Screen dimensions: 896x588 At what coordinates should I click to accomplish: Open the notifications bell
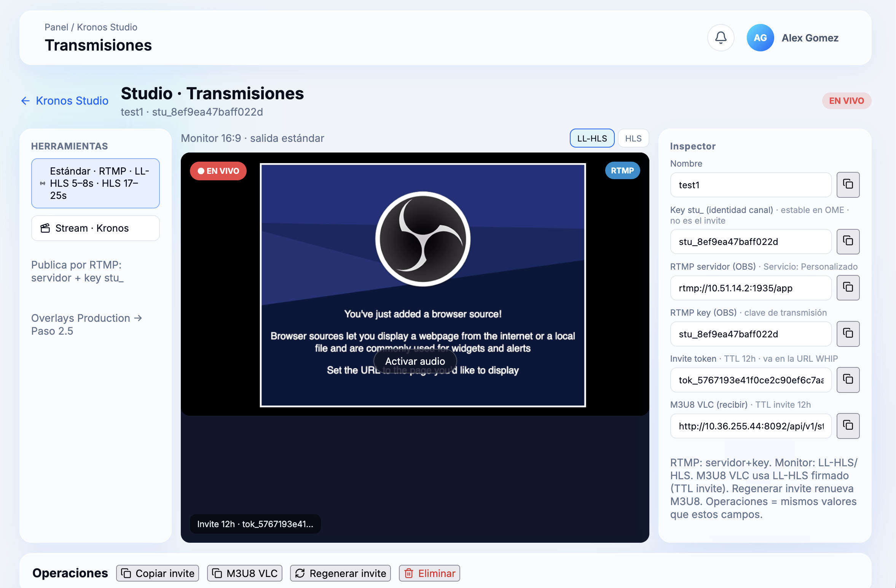[x=721, y=38]
